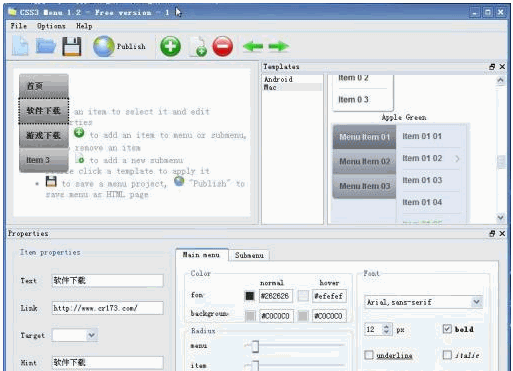Screen dimensions: 513x371
Task: Add a new submenu with the page-plus icon
Action: (198, 47)
